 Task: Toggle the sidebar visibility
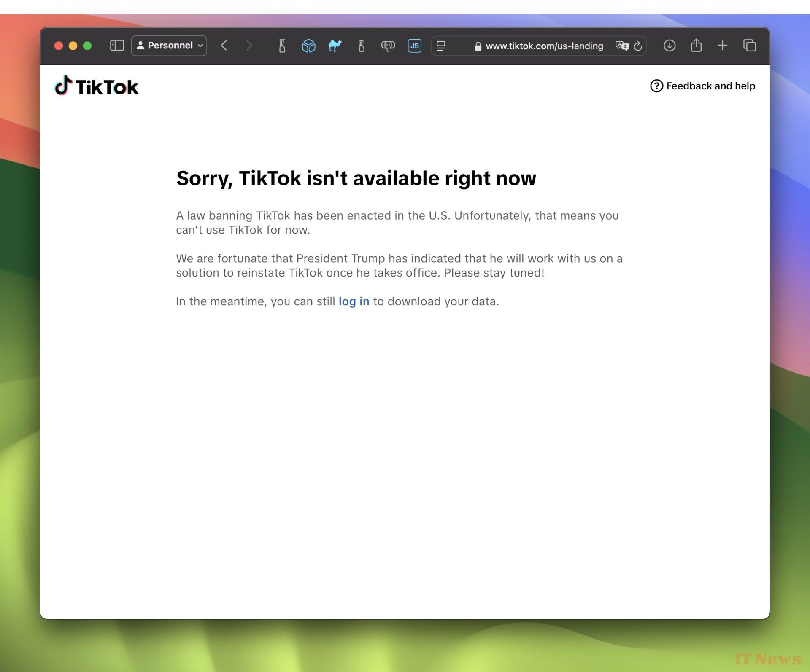coord(117,46)
